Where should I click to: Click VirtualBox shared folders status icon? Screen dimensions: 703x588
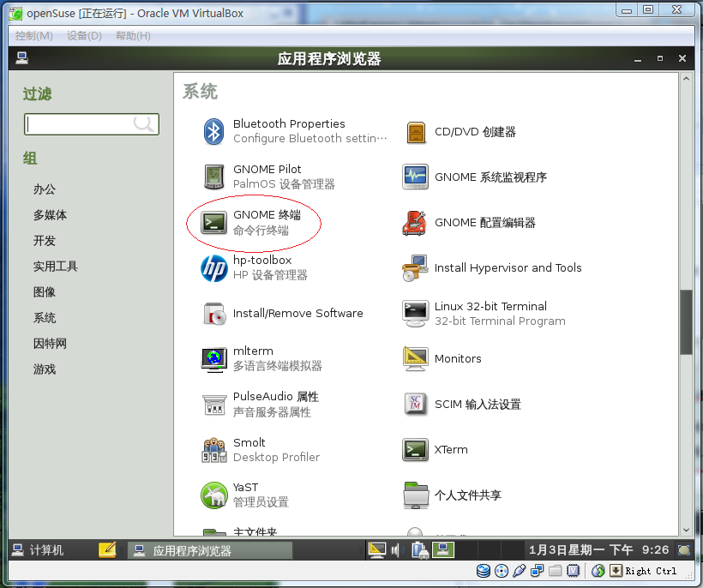(555, 571)
